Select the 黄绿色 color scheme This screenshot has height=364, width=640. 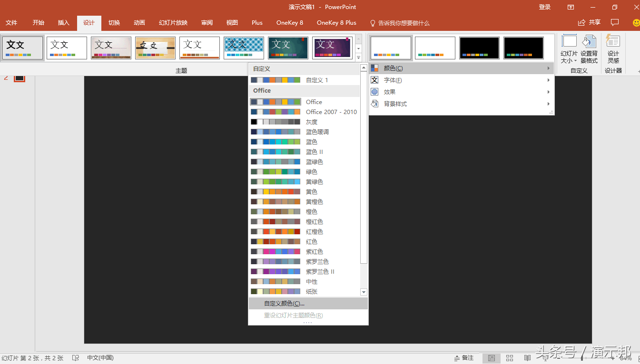(x=304, y=182)
